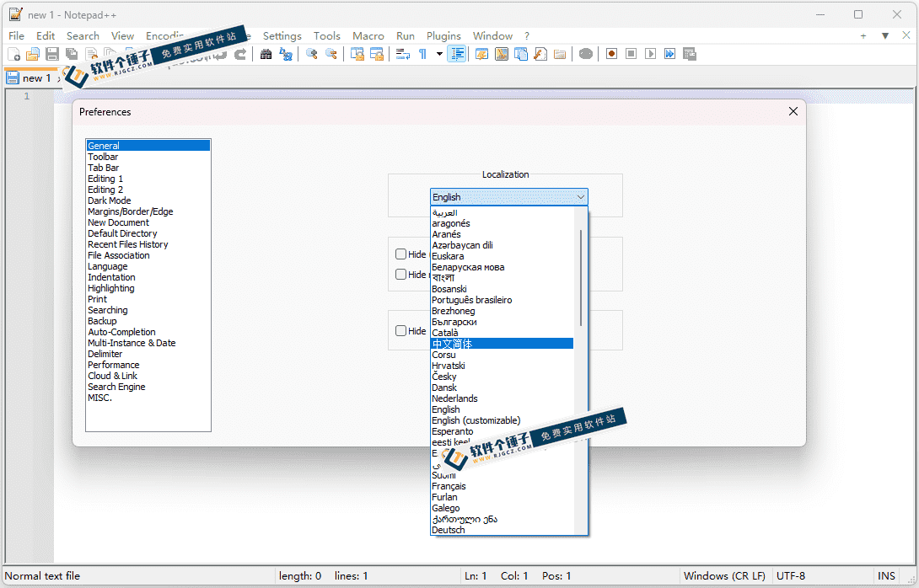
Task: Click the plus button to add new tab
Action: pyautogui.click(x=863, y=35)
